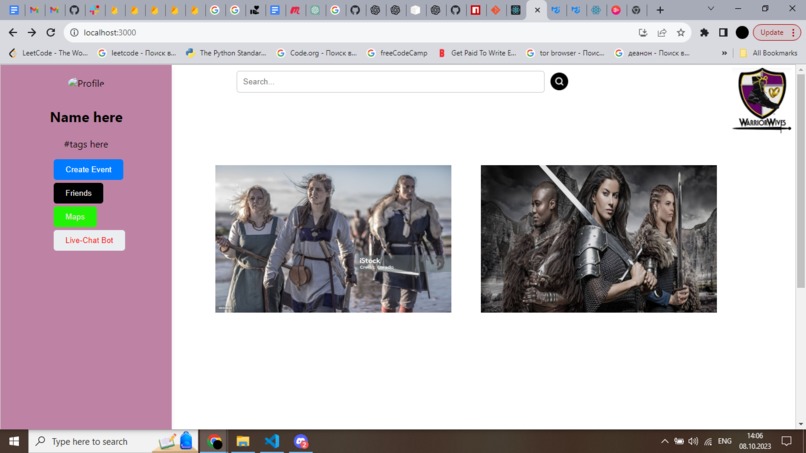The height and width of the screenshot is (453, 806).
Task: Switch to the red npm tab
Action: click(x=475, y=10)
